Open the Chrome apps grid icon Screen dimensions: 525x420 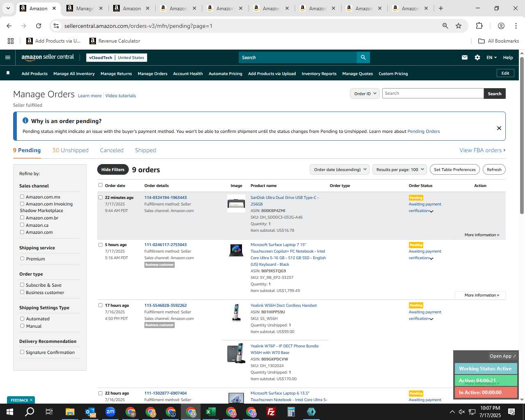pos(11,41)
